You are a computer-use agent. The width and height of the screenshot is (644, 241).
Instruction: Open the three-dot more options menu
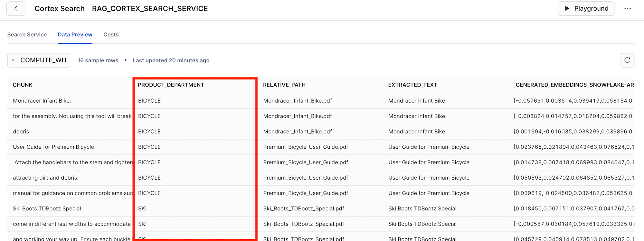627,8
